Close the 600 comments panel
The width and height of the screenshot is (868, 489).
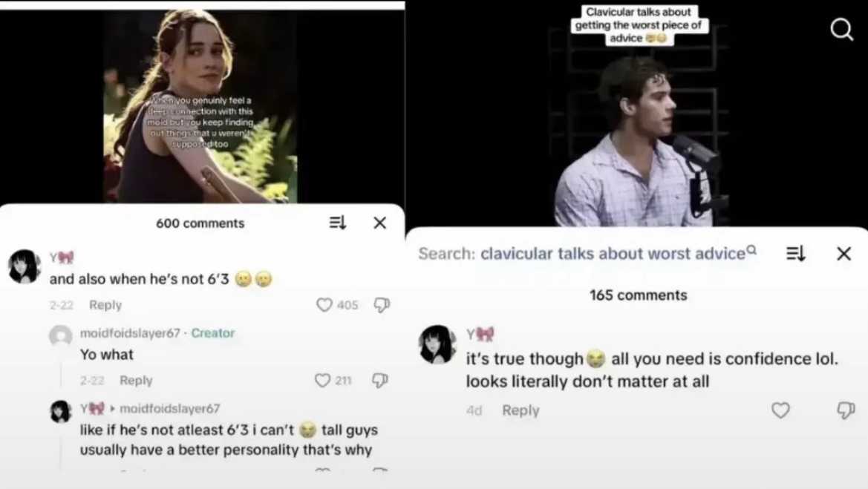pyautogui.click(x=379, y=223)
